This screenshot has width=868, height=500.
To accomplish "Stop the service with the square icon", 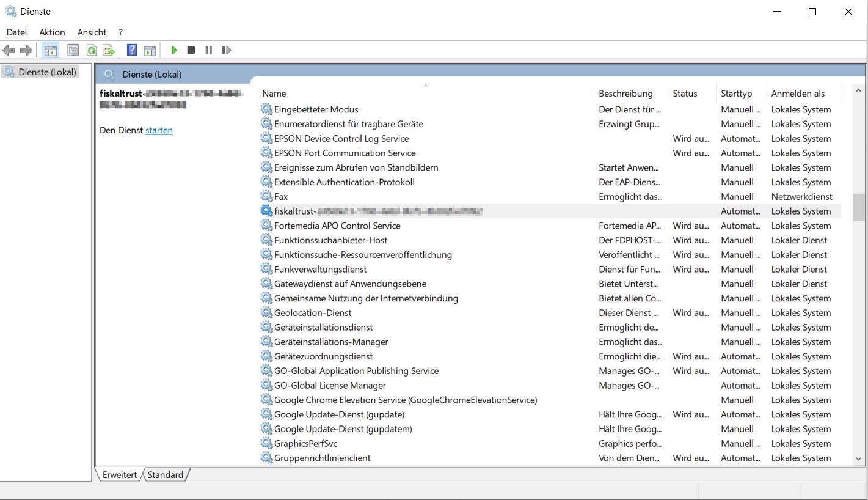I will click(191, 50).
